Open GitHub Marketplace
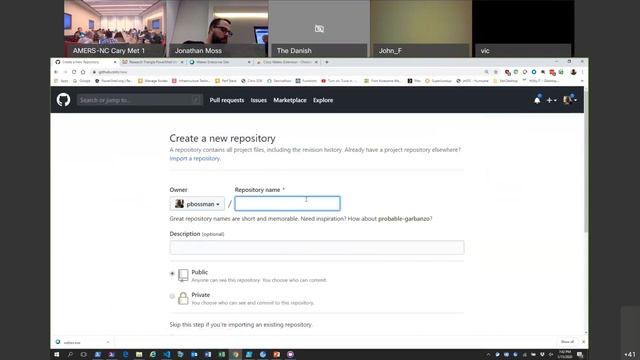The image size is (640, 360). (x=290, y=100)
